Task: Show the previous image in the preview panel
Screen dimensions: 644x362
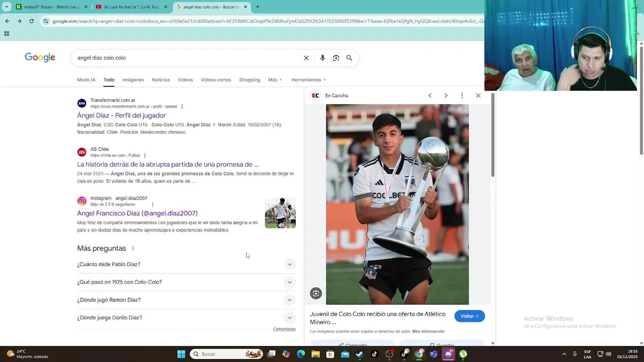Action: click(430, 96)
